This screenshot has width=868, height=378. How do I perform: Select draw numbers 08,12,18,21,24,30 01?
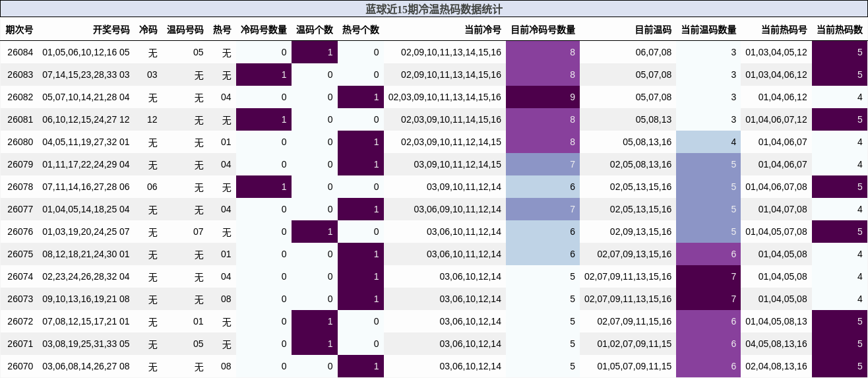[86, 254]
